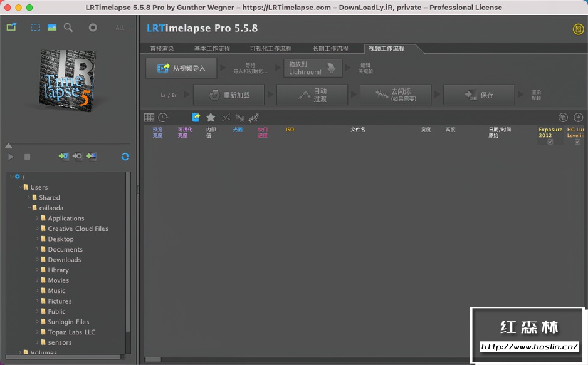This screenshot has height=365, width=588.
Task: Click the table grid view icon
Action: point(149,118)
